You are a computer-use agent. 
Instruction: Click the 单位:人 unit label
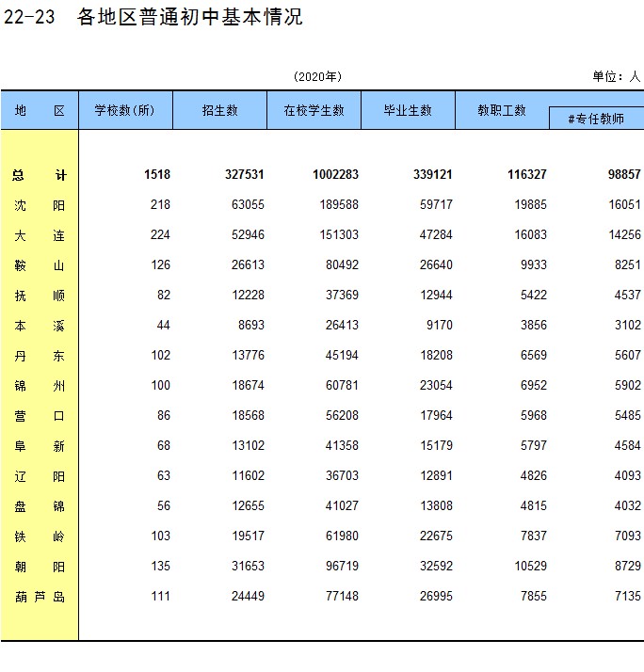click(617, 77)
